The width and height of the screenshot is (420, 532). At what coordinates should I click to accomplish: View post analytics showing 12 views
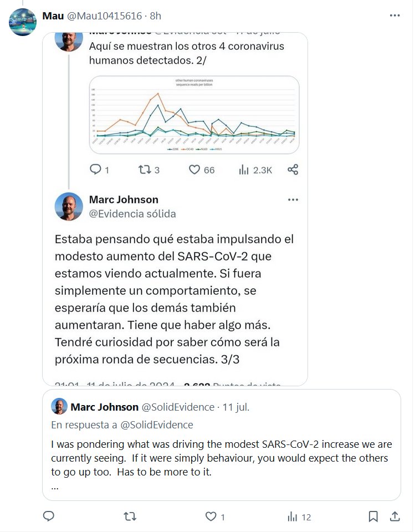tap(299, 516)
